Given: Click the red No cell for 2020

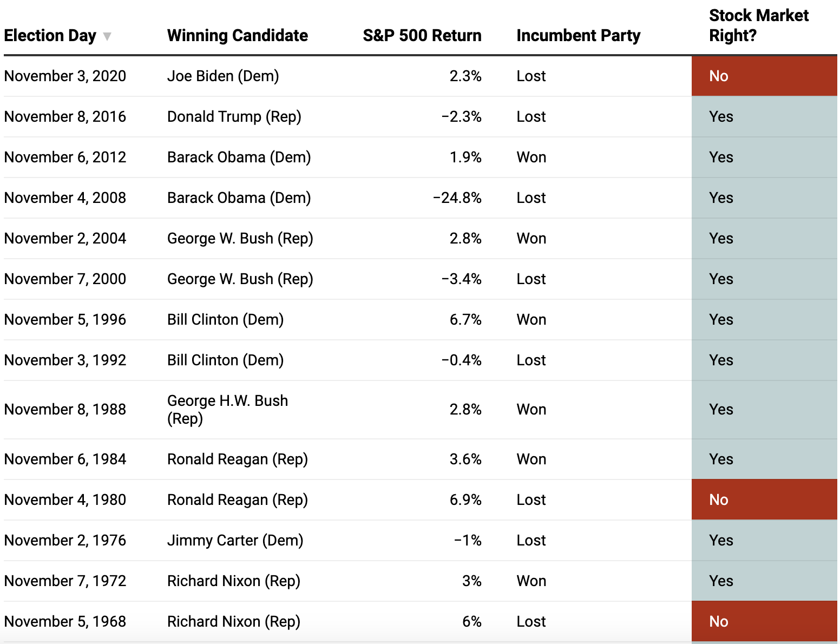Looking at the screenshot, I should pos(764,76).
